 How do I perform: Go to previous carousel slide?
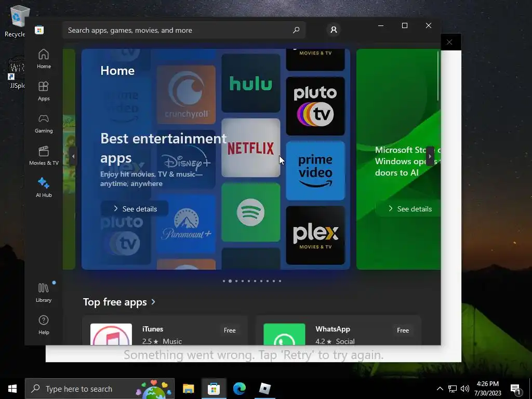(x=73, y=156)
